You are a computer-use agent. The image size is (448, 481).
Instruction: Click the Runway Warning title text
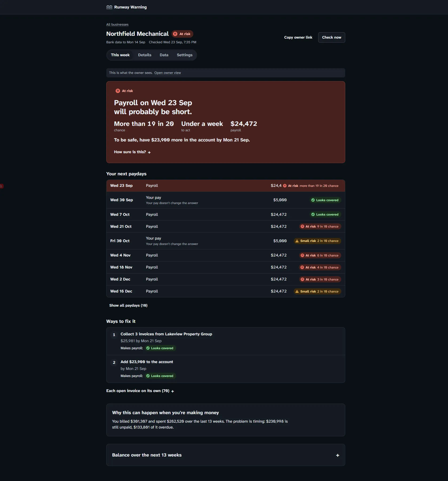point(130,7)
